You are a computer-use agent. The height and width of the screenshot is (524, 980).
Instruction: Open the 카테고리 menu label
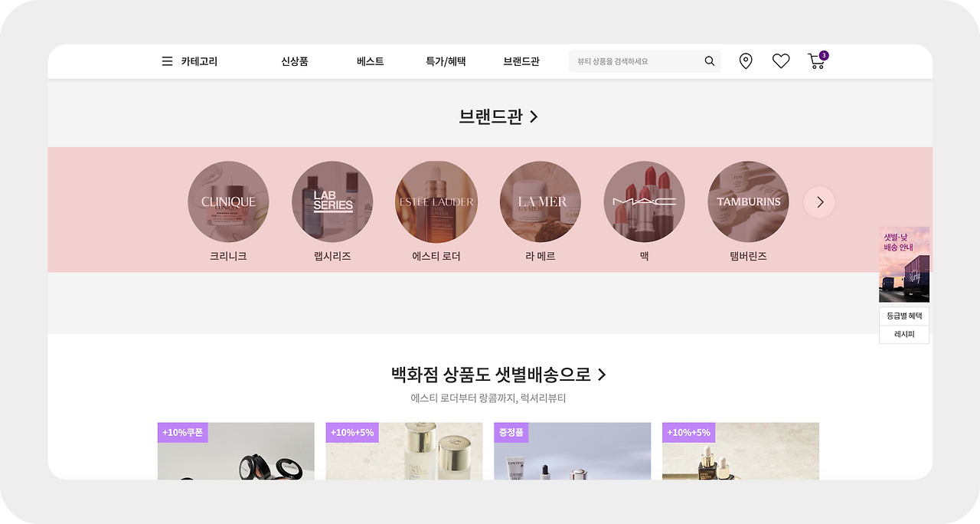pyautogui.click(x=199, y=61)
